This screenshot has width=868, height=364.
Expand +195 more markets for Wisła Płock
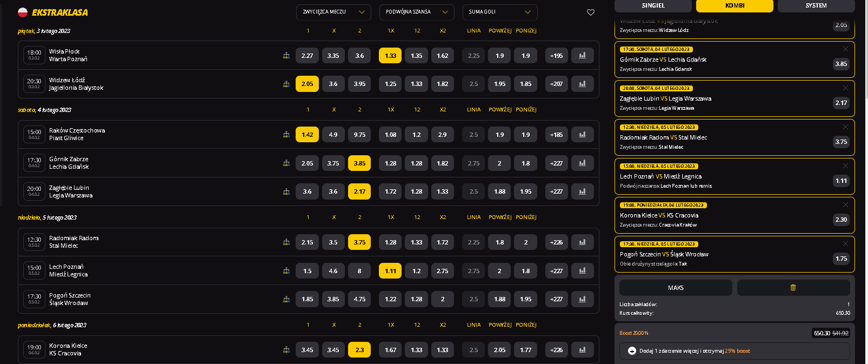[x=556, y=56]
